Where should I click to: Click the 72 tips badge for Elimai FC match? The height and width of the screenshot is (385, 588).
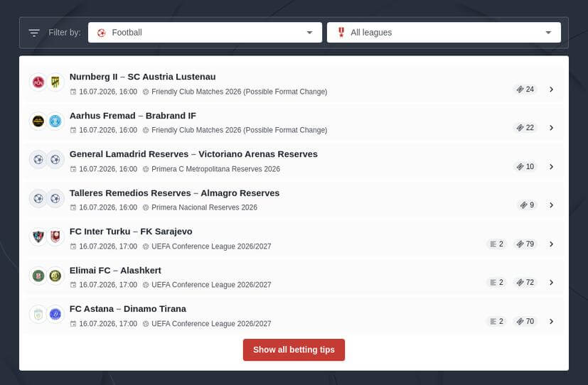click(525, 283)
